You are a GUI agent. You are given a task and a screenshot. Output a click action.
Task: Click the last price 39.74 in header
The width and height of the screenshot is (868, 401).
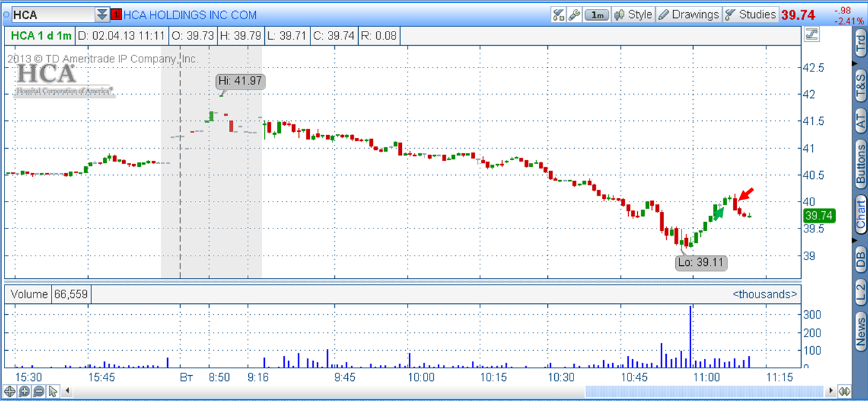[x=798, y=15]
